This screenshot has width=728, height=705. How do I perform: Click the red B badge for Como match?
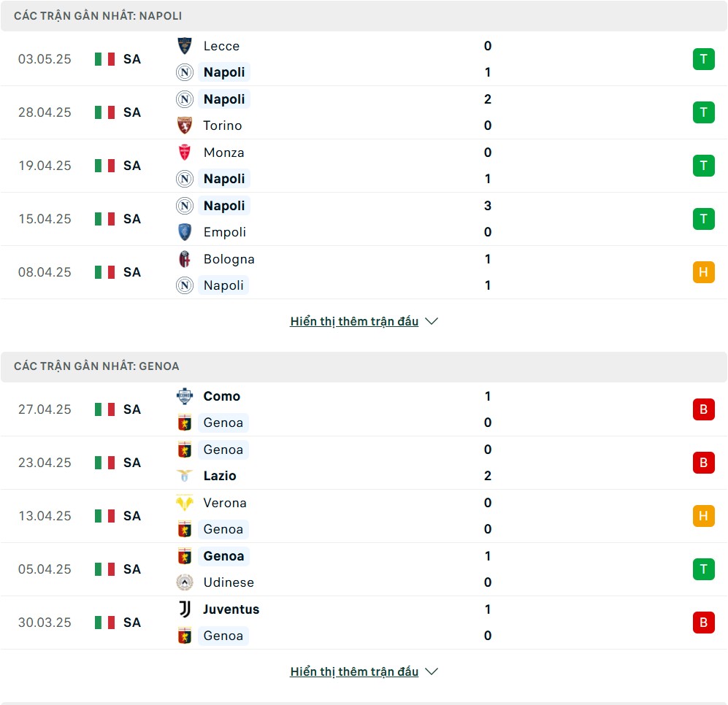tap(703, 409)
